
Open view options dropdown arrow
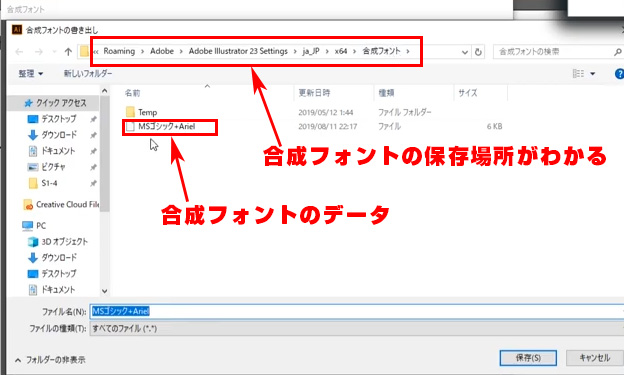pos(593,74)
